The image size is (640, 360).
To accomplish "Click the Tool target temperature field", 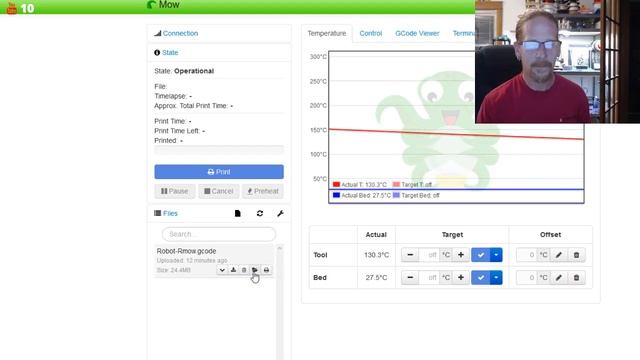I will (x=429, y=255).
